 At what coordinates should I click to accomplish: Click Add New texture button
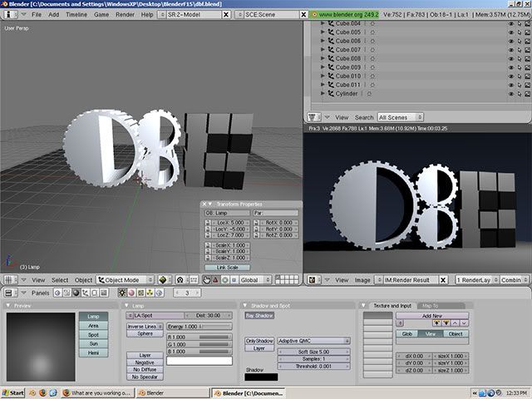tap(431, 316)
